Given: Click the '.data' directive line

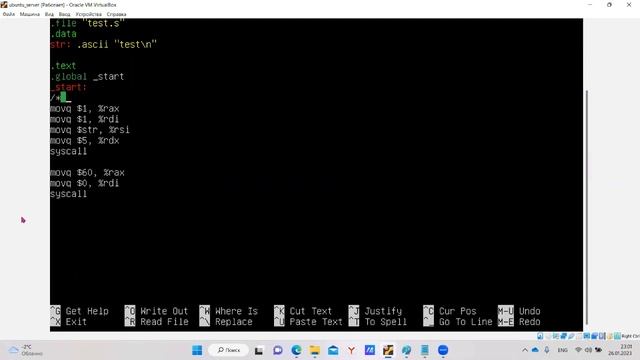Looking at the screenshot, I should pyautogui.click(x=63, y=34).
